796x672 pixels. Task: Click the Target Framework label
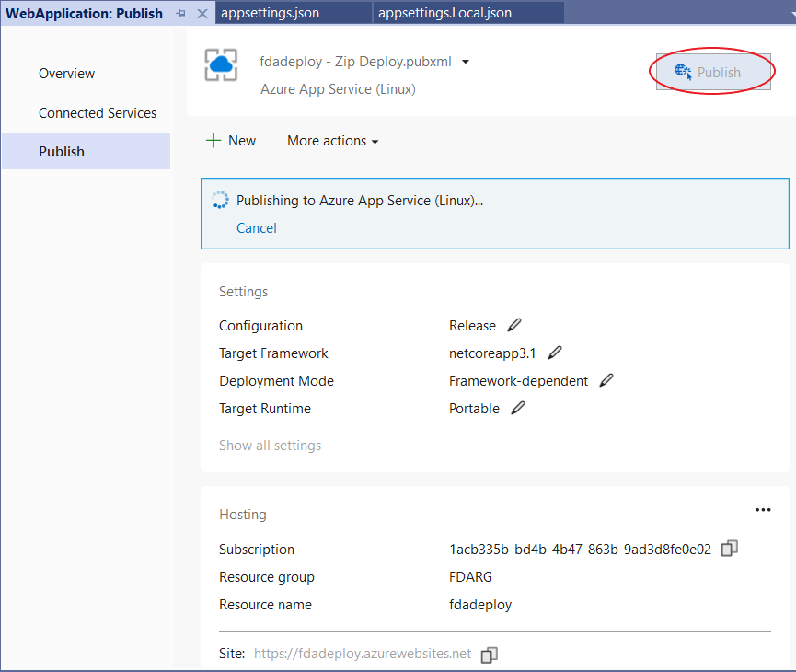pos(273,353)
